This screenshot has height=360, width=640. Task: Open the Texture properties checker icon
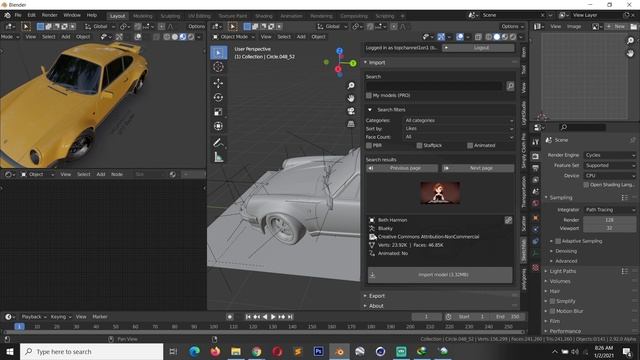pos(536,268)
